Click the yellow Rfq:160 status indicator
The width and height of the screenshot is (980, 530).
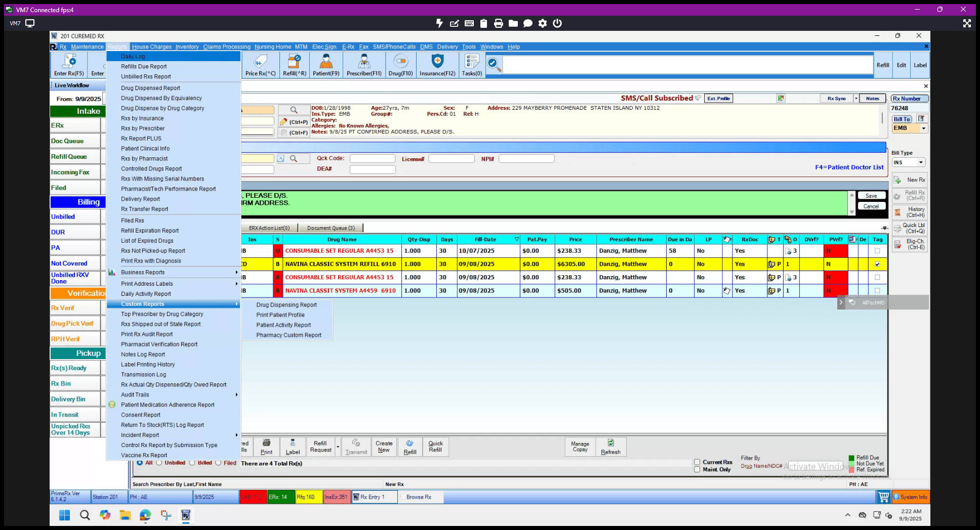coord(308,497)
